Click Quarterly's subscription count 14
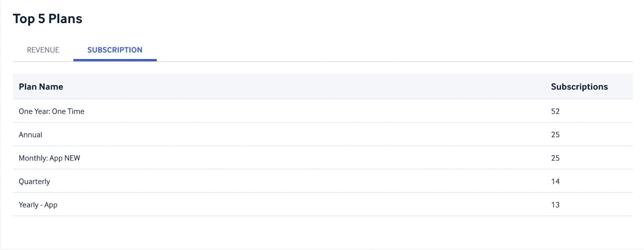 pos(555,181)
